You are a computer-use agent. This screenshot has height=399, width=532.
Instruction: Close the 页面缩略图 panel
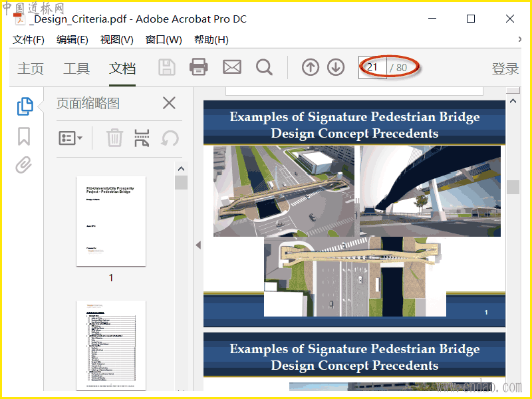pyautogui.click(x=169, y=103)
